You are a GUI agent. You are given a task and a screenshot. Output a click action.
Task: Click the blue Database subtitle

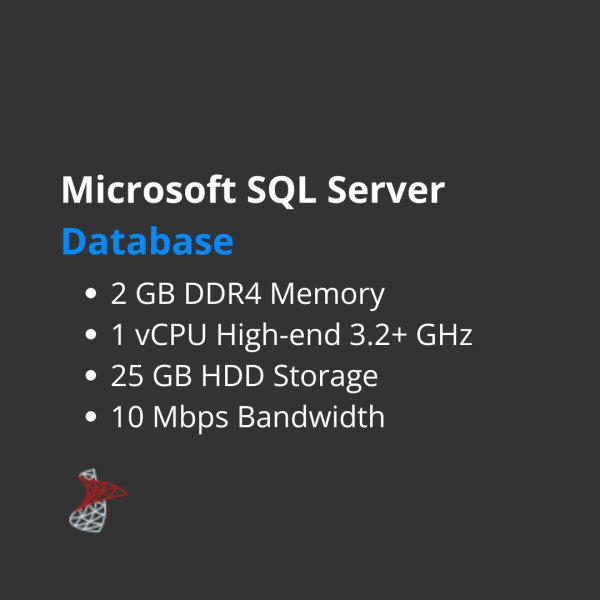point(147,242)
